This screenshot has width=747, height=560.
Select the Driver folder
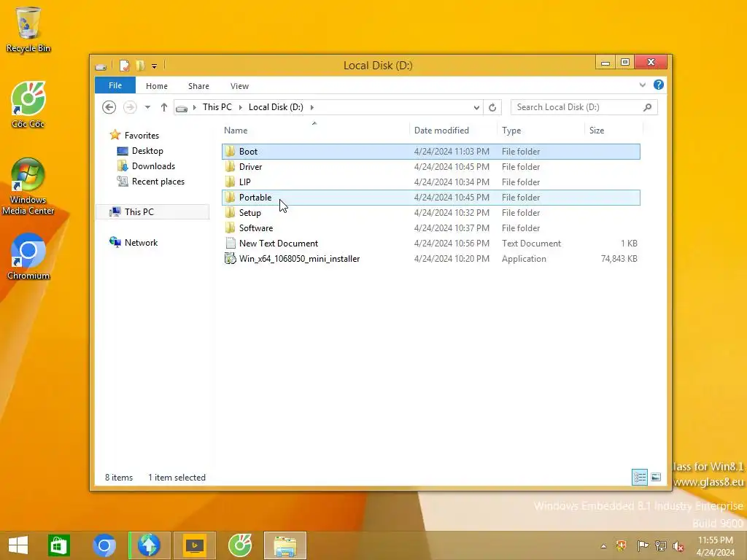430,167
